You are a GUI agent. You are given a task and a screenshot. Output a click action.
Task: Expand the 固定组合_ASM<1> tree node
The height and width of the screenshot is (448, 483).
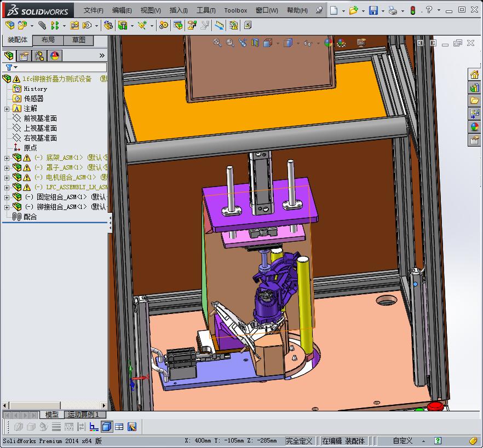[7, 197]
